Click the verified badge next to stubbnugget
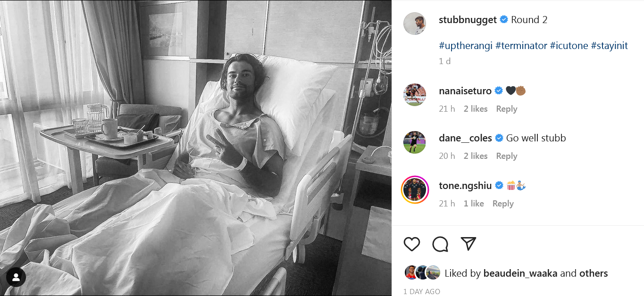 click(x=504, y=20)
